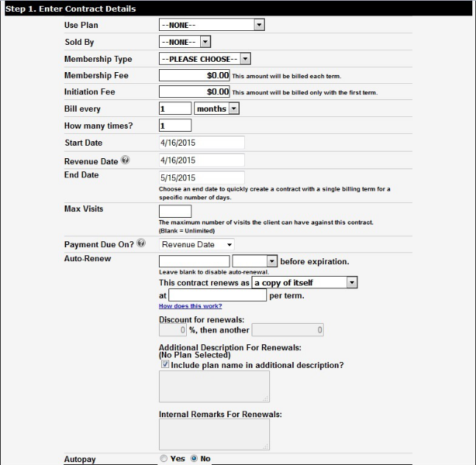Open the Auto-Renew time unit dropdown
Viewport: 476px width, 465px height.
click(255, 261)
